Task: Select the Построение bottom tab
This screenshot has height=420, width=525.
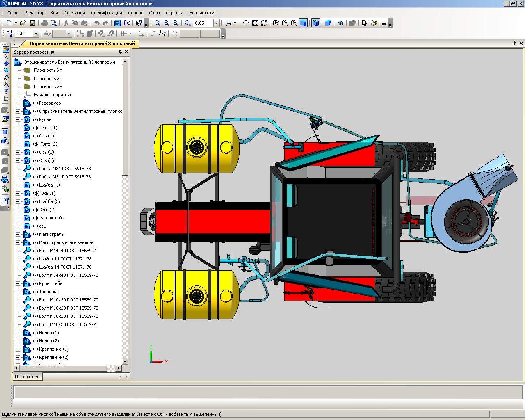Action: click(27, 377)
